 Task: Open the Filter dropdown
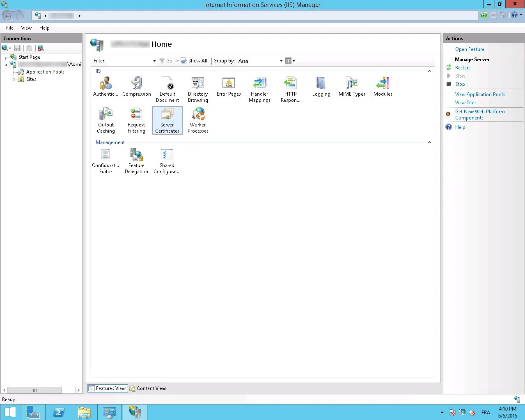click(x=154, y=61)
